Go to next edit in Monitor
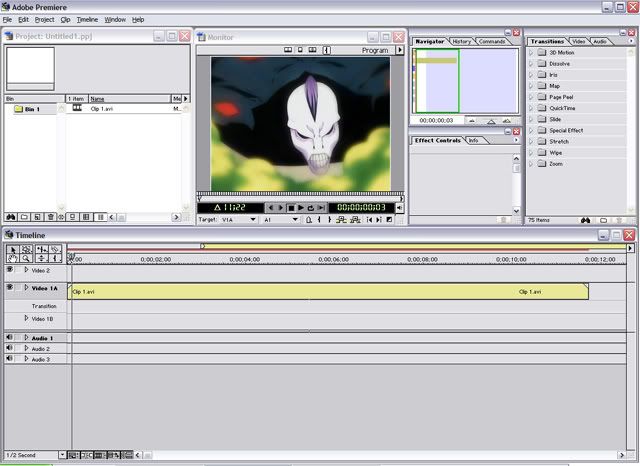The image size is (640, 466). click(379, 220)
